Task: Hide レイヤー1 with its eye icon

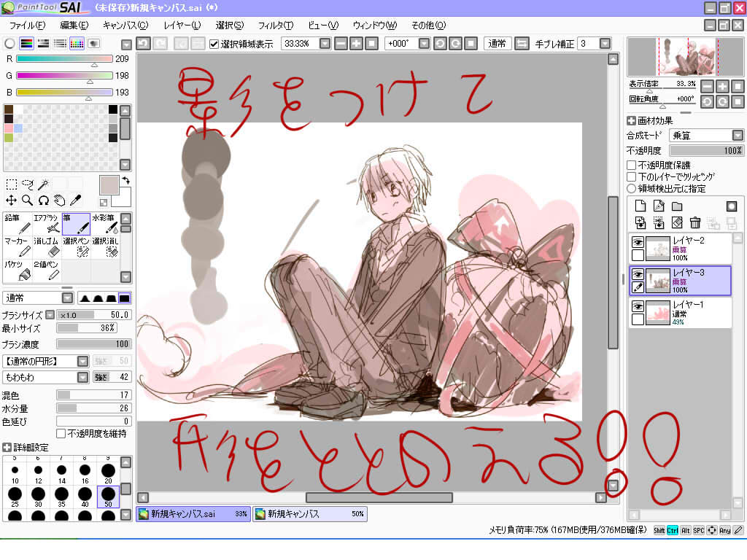Action: 638,306
